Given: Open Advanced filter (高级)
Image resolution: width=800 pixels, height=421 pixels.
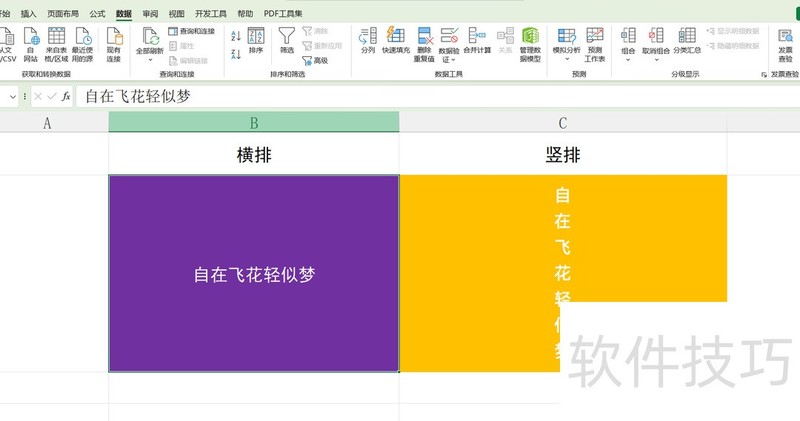Looking at the screenshot, I should click(x=315, y=61).
